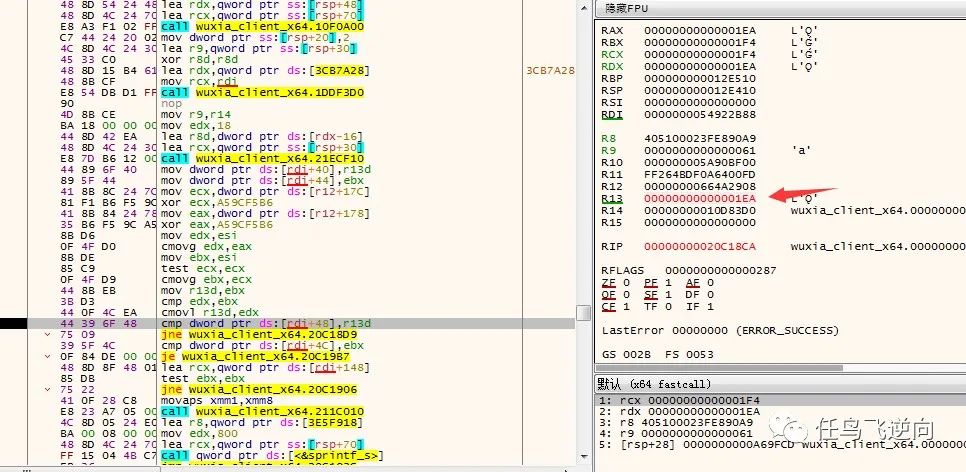Click the disassembly vertical scrollbar thumb
Screen dimensions: 966x472
(583, 312)
